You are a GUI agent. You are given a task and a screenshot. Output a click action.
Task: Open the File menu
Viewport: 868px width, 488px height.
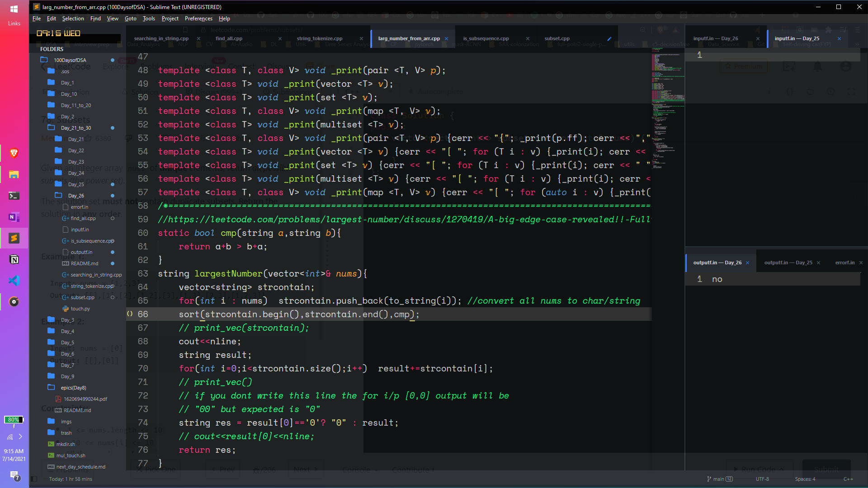pyautogui.click(x=37, y=19)
